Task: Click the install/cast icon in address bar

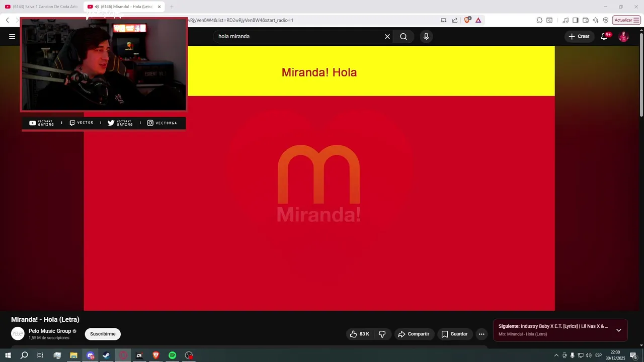Action: [443, 20]
